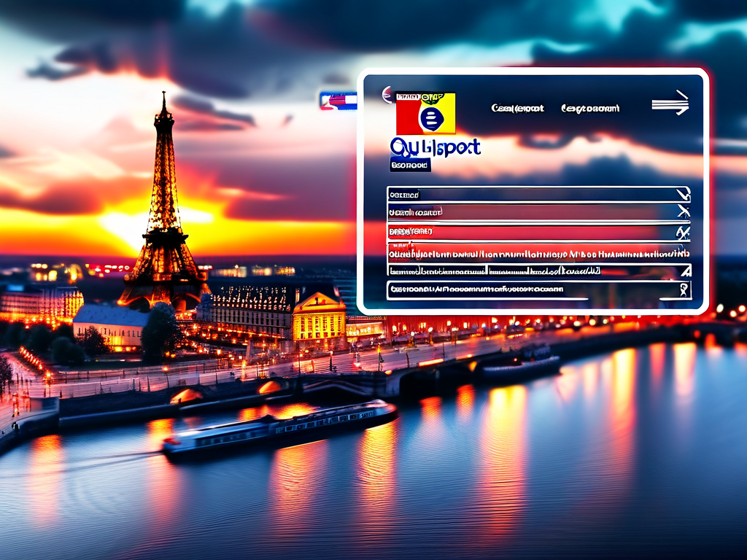The height and width of the screenshot is (560, 747).
Task: Click the icon ending the solid red third row
Action: (x=683, y=233)
